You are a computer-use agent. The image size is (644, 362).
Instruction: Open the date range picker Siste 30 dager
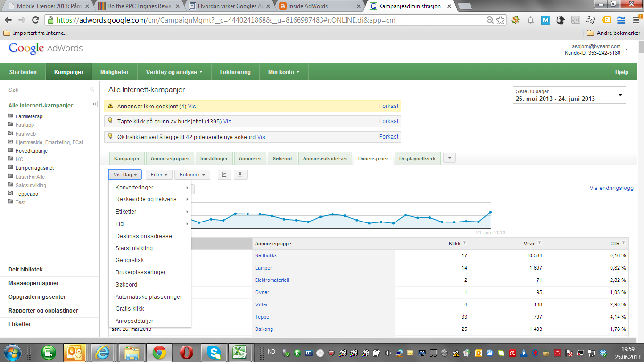(x=569, y=95)
